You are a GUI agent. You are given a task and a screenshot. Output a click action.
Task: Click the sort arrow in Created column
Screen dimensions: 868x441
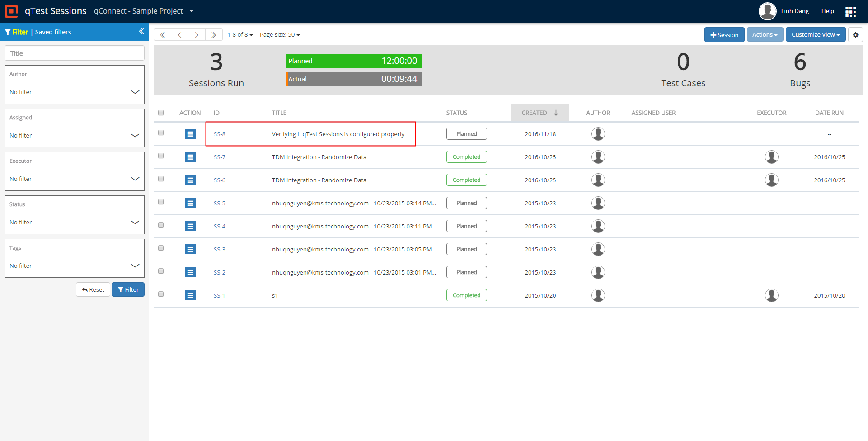point(556,113)
